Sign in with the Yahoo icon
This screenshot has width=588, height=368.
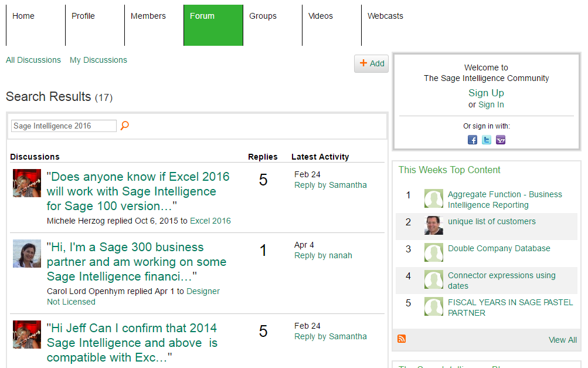click(x=501, y=140)
